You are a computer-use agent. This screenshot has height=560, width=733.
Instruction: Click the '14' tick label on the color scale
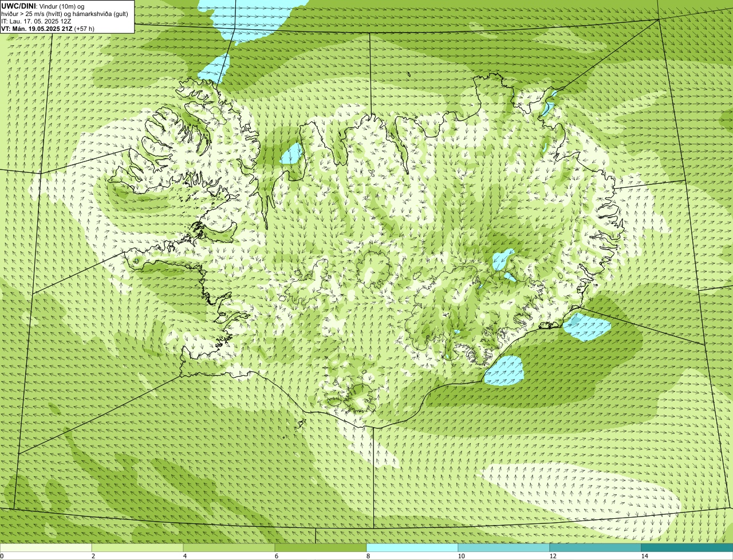tap(644, 556)
